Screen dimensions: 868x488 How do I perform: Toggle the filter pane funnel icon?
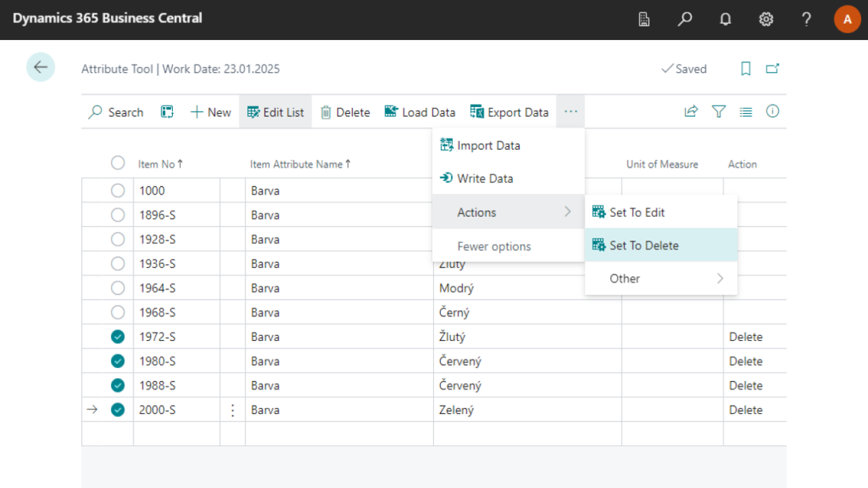pos(719,112)
